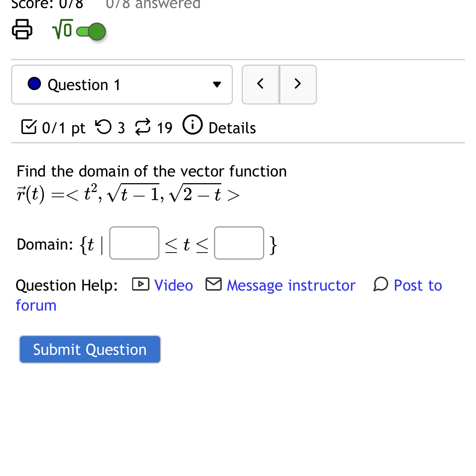476x476 pixels.
Task: Go to the next question with the right chevron
Action: [x=297, y=84]
